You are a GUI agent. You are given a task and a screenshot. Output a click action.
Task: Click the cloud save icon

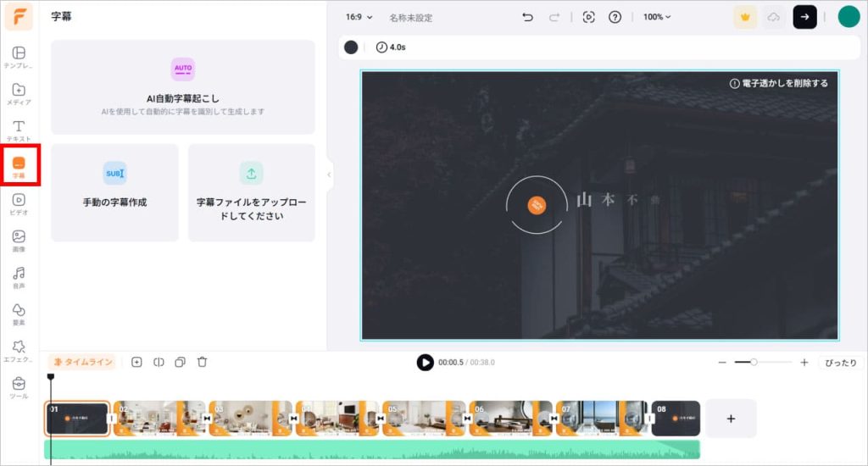[x=773, y=17]
